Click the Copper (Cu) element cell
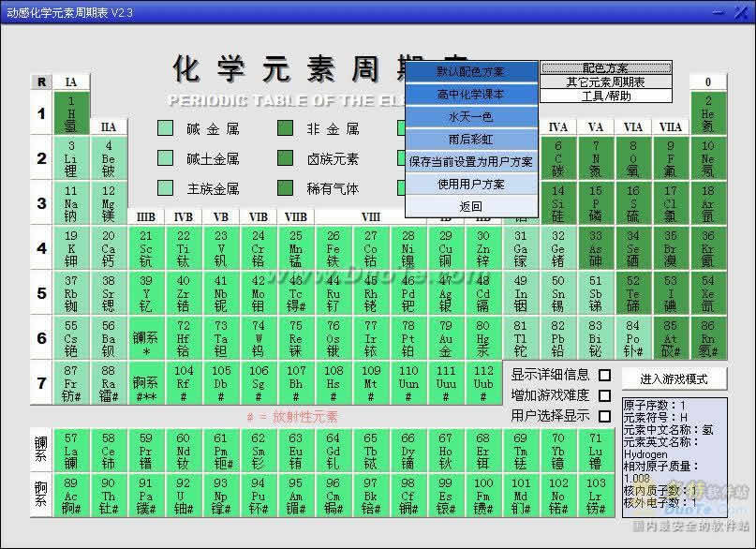 point(446,248)
